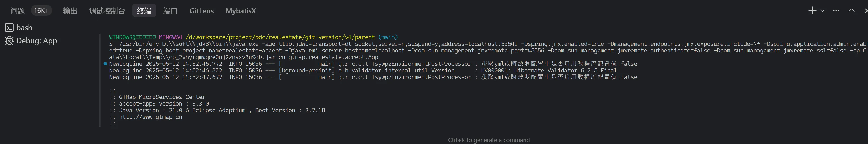
Task: Select the Debug: App terminal
Action: coord(36,41)
